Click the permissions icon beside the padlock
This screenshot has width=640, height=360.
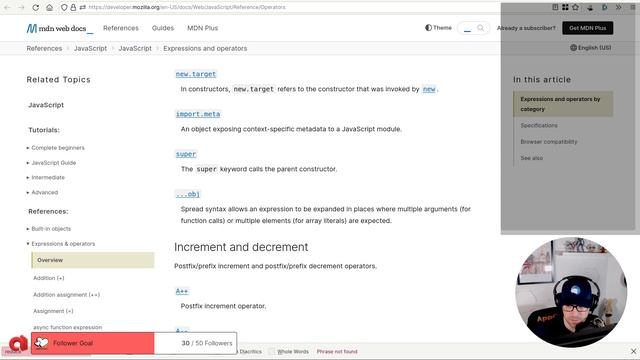click(x=82, y=7)
